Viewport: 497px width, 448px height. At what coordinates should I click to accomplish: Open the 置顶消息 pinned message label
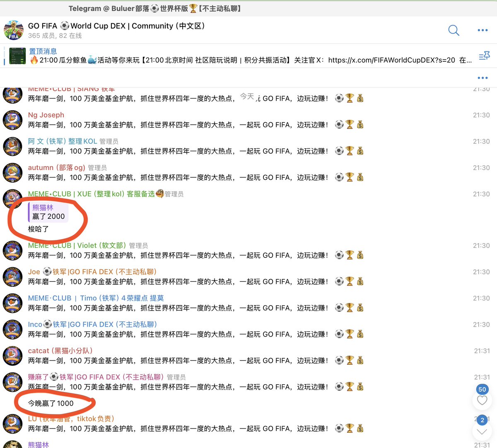43,51
